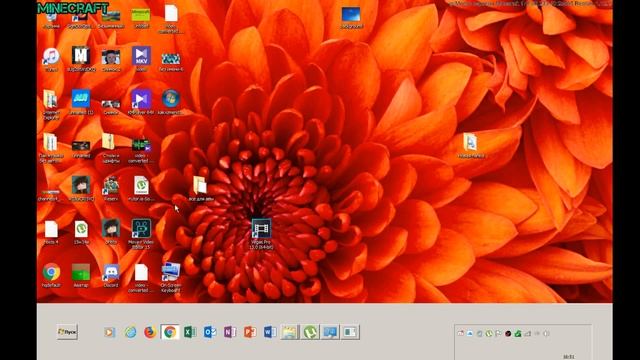This screenshot has height=360, width=640.
Task: Open Outlook from the taskbar
Action: coord(210,332)
